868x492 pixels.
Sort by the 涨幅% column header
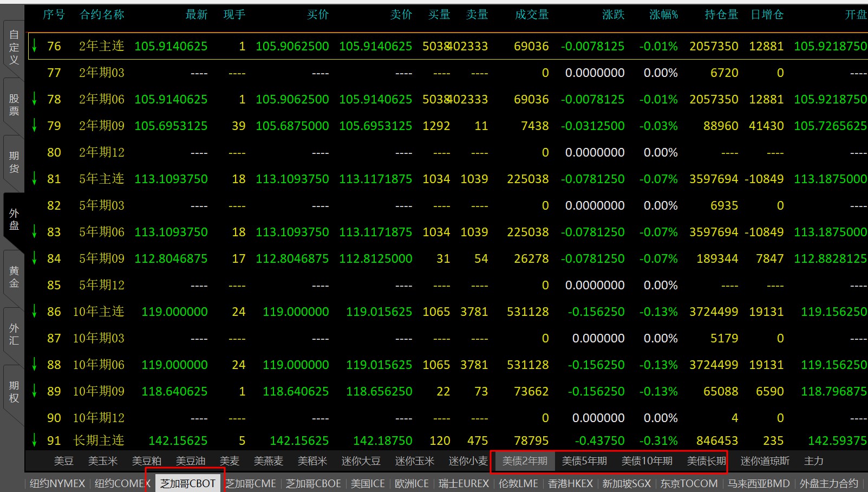(x=663, y=15)
